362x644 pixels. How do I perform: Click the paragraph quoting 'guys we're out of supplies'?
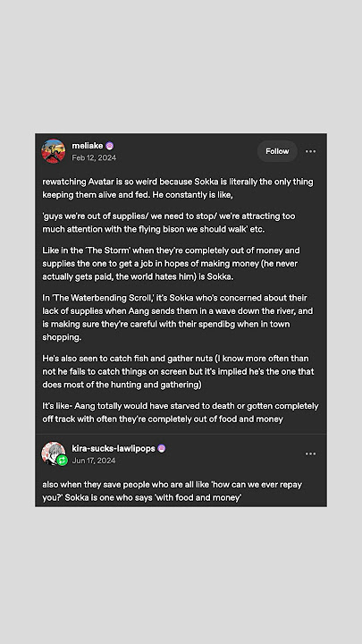tap(169, 223)
